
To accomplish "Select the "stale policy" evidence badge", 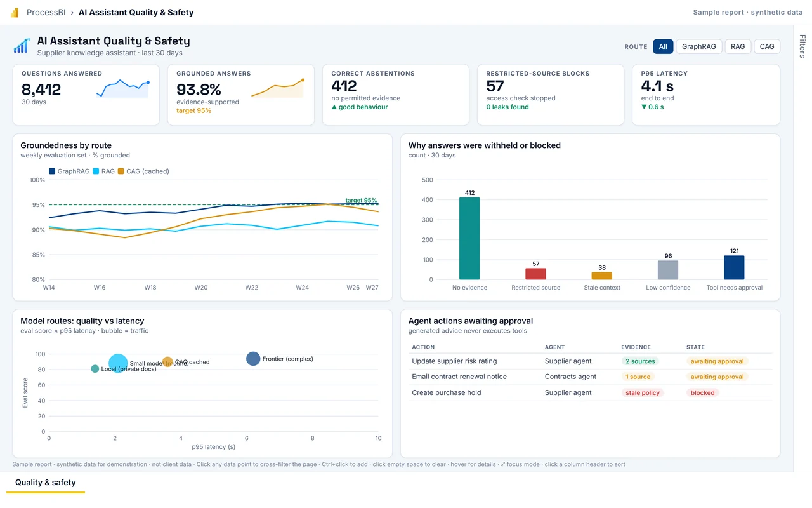I will tap(643, 392).
